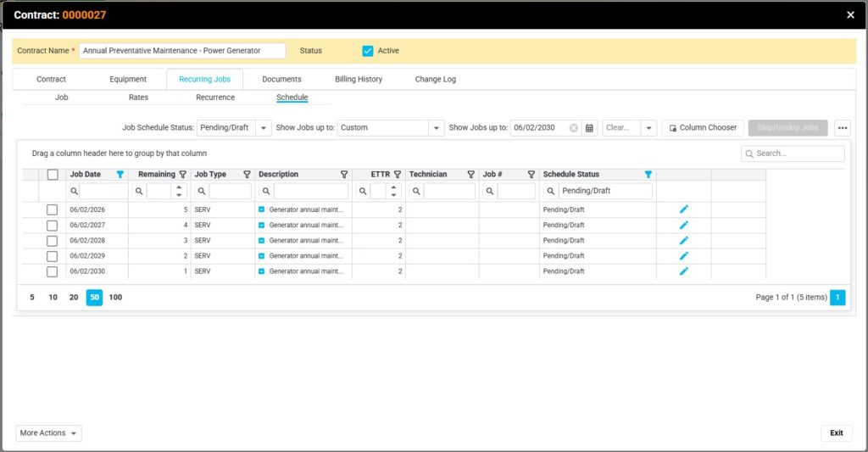Click the Job Date column filter icon
Image resolution: width=868 pixels, height=452 pixels.
click(120, 175)
